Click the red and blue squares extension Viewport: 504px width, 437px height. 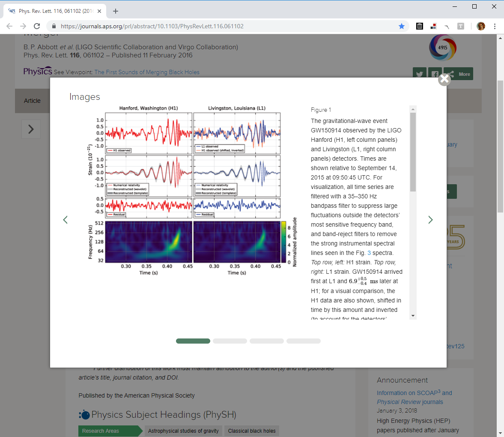[433, 26]
